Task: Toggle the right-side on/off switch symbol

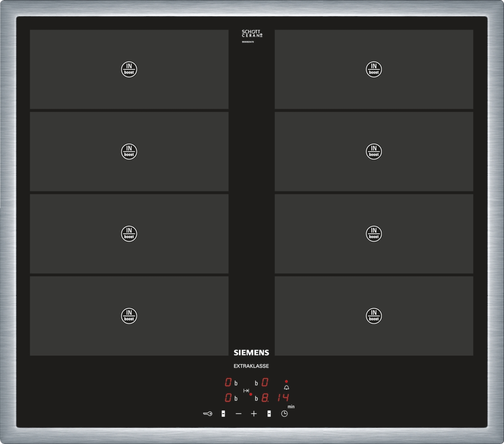Action: click(269, 414)
